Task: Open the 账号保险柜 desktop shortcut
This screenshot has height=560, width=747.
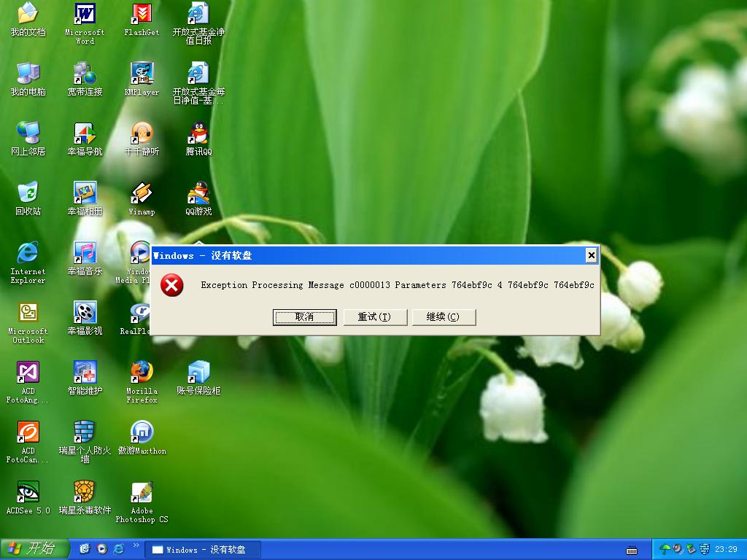Action: point(198,378)
